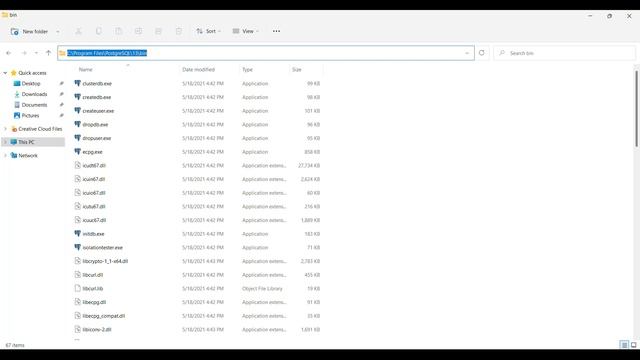Select Creative Cloud Files in sidebar

click(x=40, y=129)
